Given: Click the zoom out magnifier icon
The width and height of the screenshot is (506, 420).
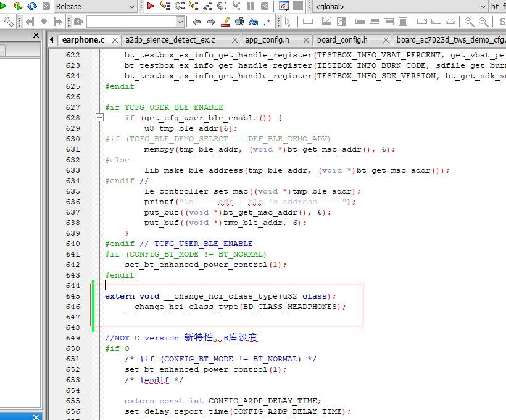Looking at the screenshot, I should click(x=483, y=22).
